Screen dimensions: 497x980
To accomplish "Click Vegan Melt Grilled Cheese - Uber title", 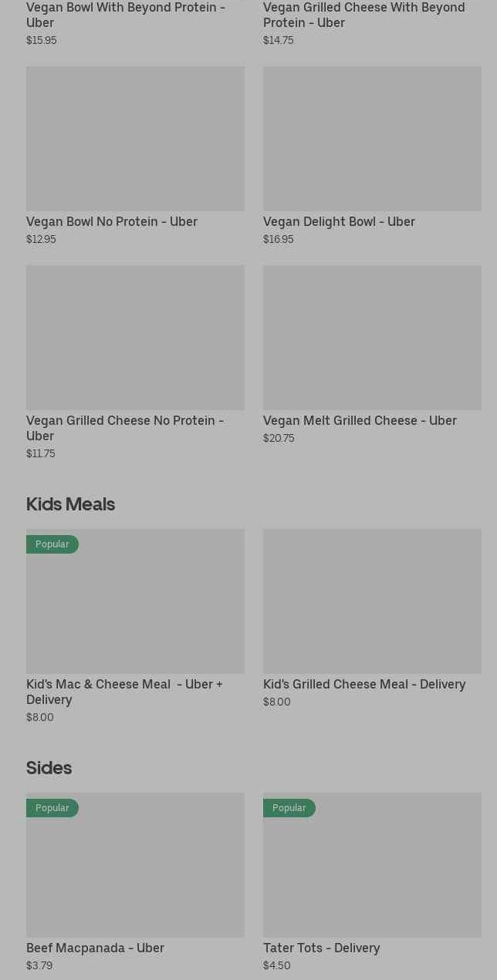I will point(360,421).
